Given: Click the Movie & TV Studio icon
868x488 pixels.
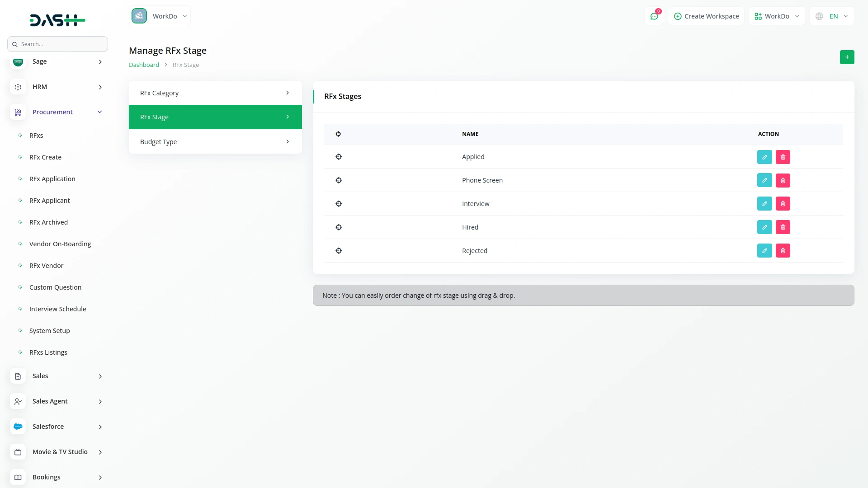Looking at the screenshot, I should (18, 452).
